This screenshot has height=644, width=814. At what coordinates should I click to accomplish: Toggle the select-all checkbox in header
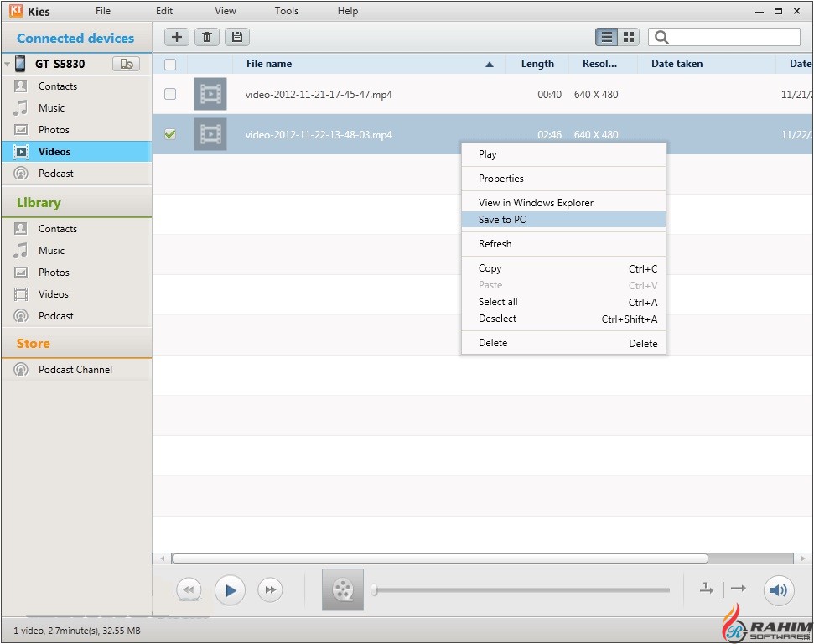[170, 64]
